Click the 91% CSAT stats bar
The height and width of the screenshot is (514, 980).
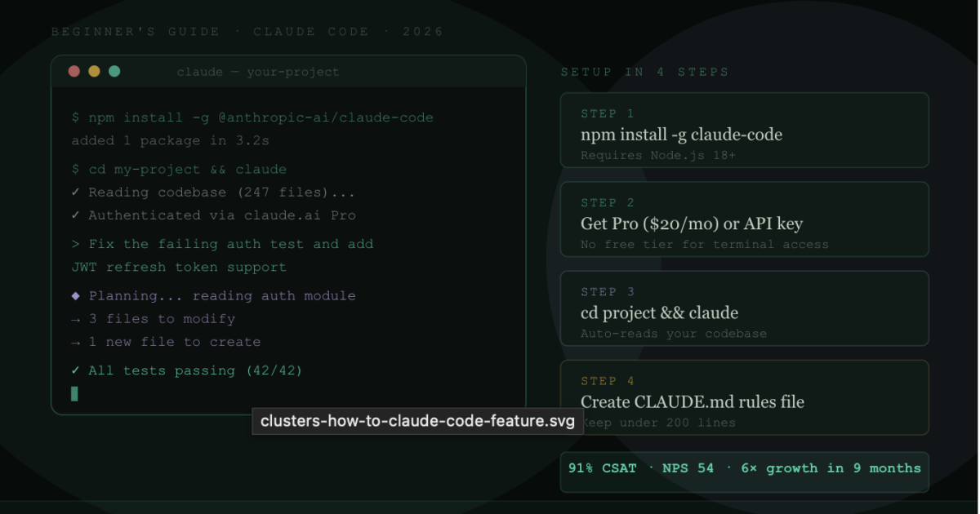[x=744, y=468]
